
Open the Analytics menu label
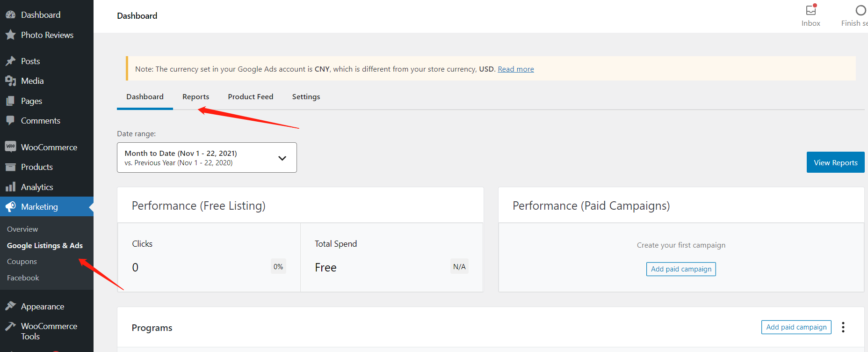[37, 187]
